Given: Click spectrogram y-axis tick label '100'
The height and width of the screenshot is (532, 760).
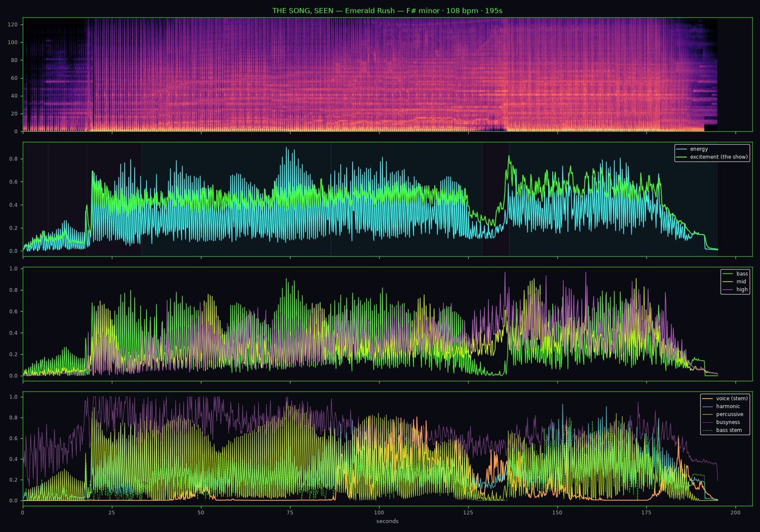Looking at the screenshot, I should coord(13,43).
